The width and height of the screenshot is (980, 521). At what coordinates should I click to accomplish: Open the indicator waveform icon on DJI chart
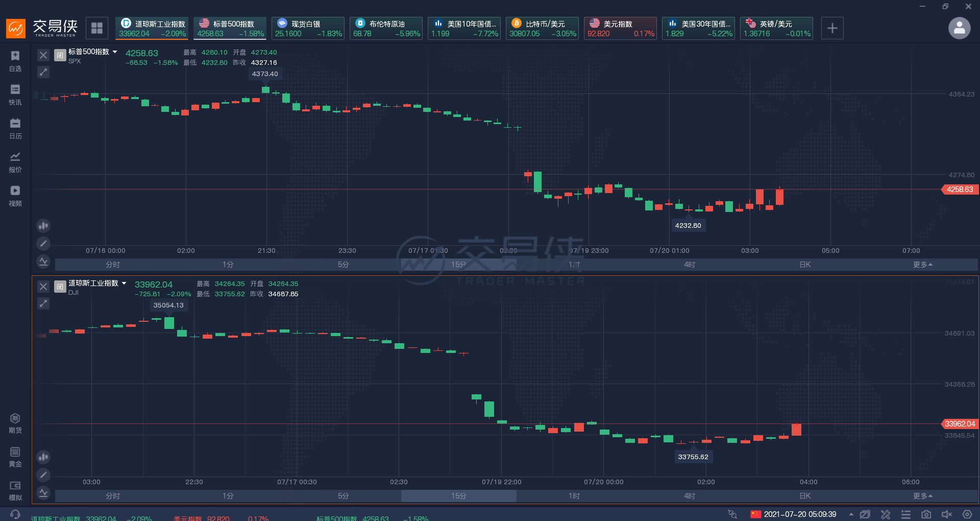click(43, 493)
